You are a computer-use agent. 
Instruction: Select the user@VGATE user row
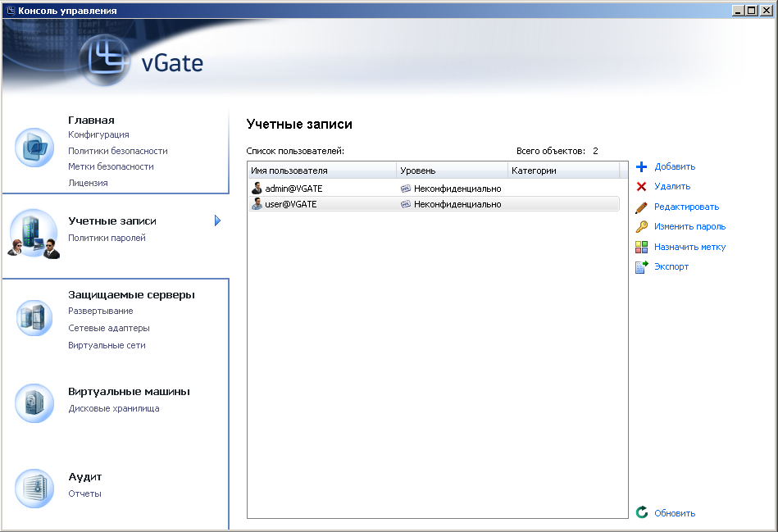pos(434,204)
